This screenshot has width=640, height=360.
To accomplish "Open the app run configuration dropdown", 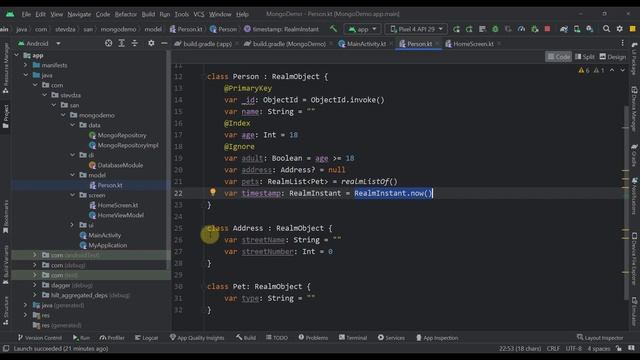I will coord(362,29).
